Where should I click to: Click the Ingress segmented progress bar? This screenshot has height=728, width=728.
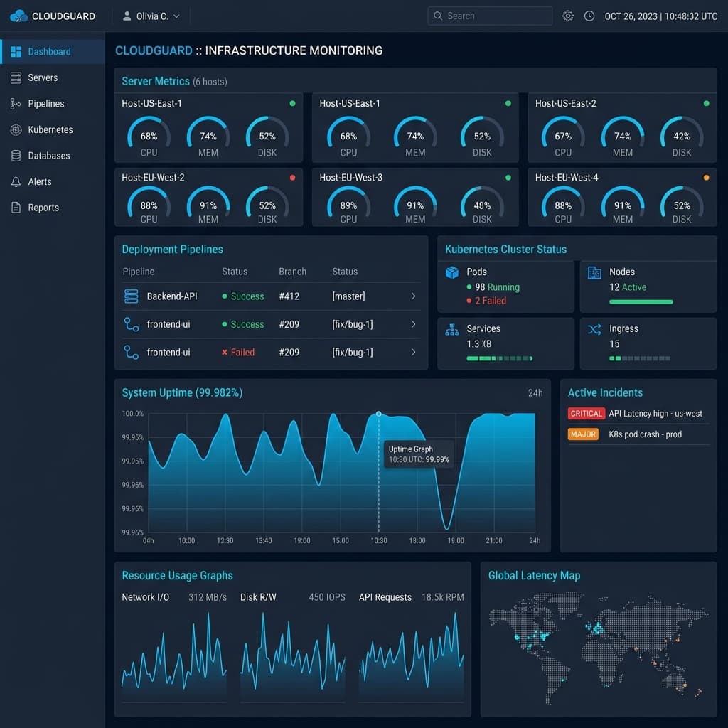click(x=639, y=358)
